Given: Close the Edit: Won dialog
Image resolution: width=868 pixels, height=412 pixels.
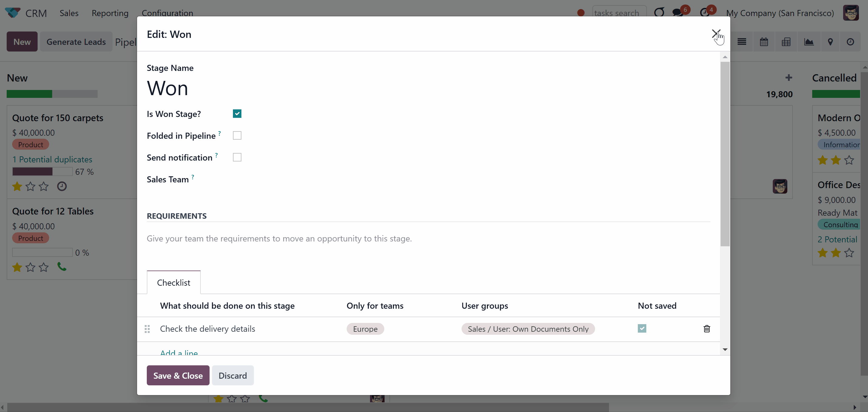Looking at the screenshot, I should [x=715, y=34].
